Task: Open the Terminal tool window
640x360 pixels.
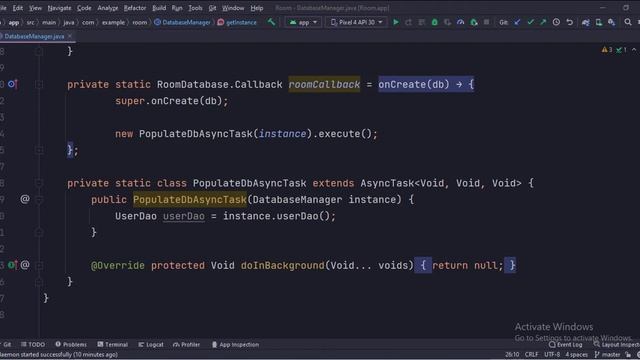Action: (113, 344)
